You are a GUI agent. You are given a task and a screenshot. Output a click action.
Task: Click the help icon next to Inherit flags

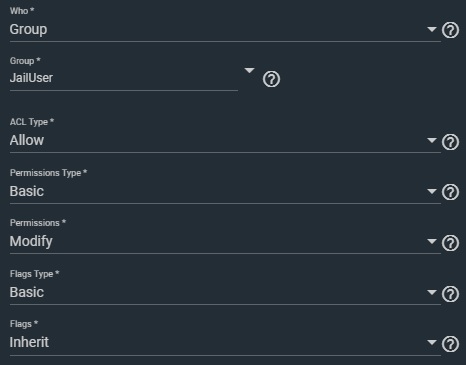[450, 344]
